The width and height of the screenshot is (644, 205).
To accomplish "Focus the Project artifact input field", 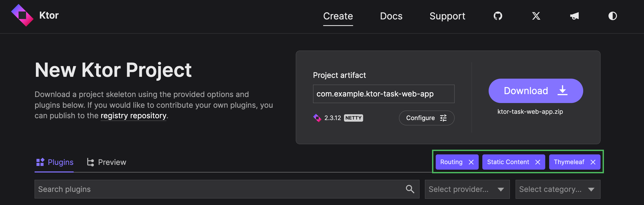I will coord(384,94).
